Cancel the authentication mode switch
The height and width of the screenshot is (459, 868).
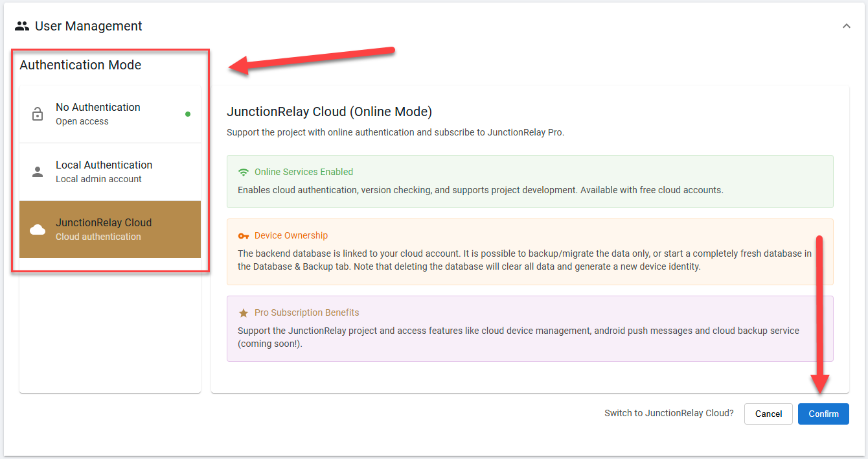coord(768,414)
